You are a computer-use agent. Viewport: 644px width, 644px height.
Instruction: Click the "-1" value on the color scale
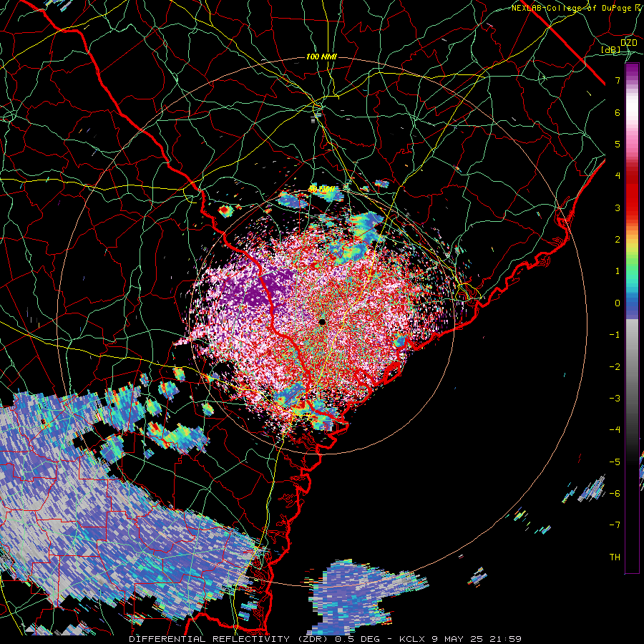click(x=615, y=335)
